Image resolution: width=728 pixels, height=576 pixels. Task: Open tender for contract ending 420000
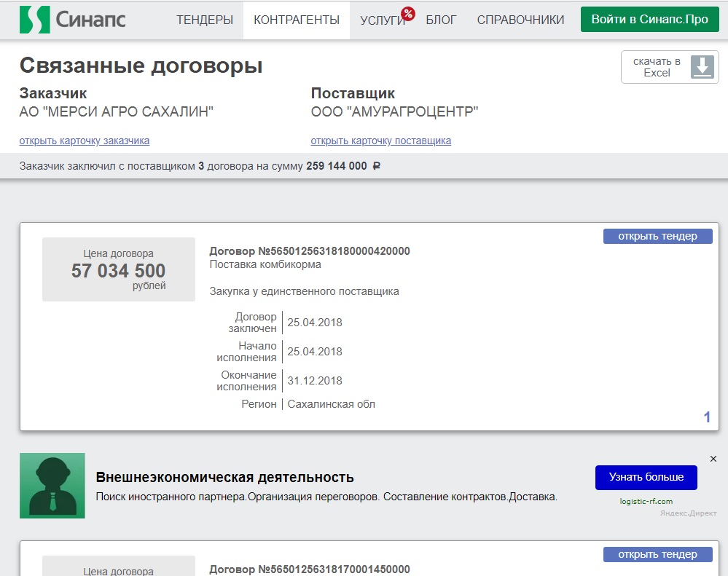tap(657, 236)
